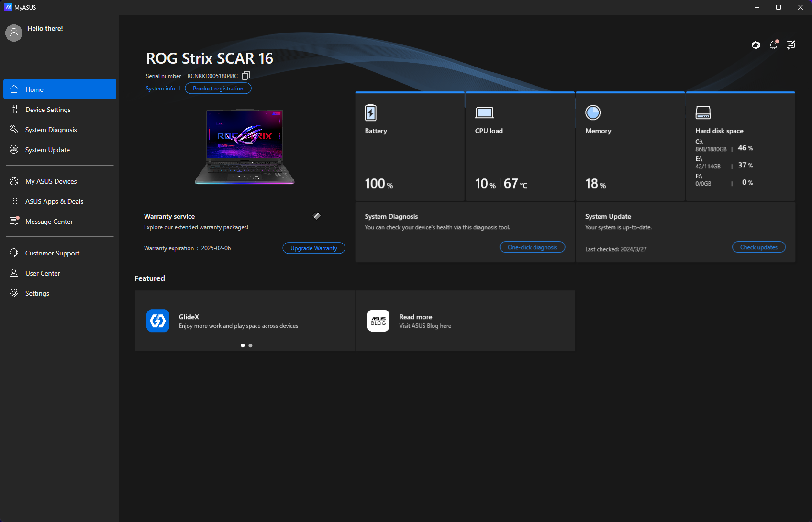
Task: Click the Hello there! greeting
Action: coord(45,28)
